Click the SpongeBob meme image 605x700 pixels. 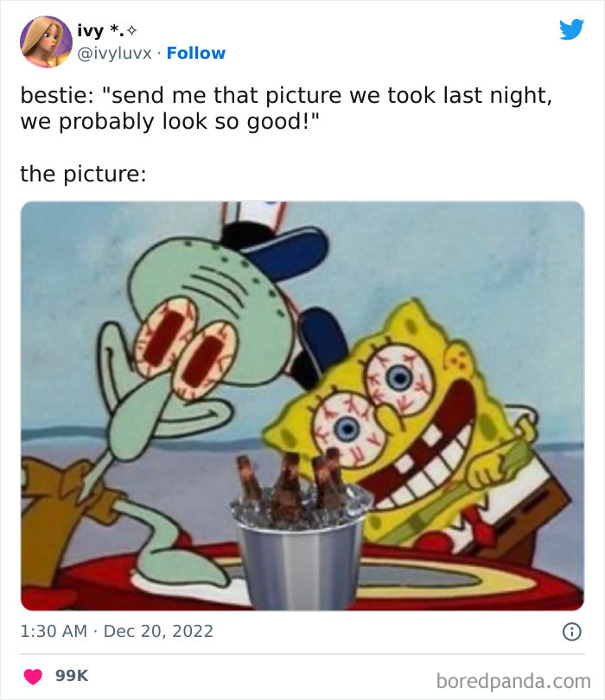coord(302,402)
